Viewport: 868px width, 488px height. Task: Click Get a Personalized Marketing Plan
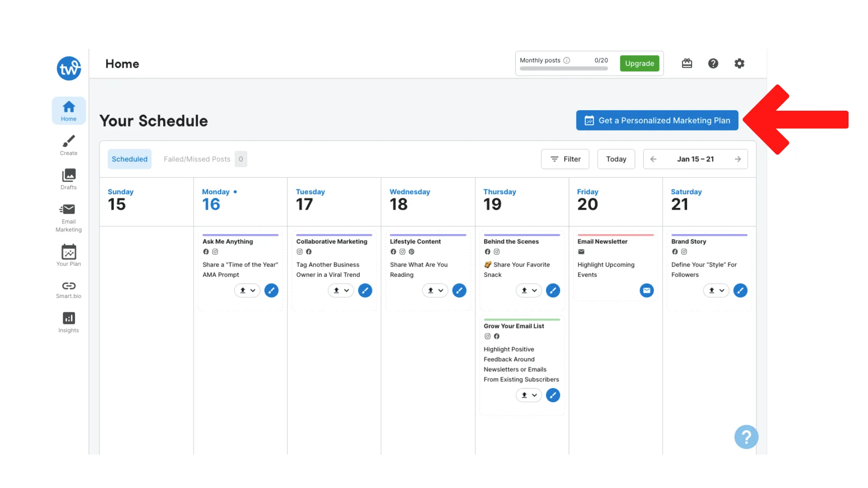tap(657, 120)
